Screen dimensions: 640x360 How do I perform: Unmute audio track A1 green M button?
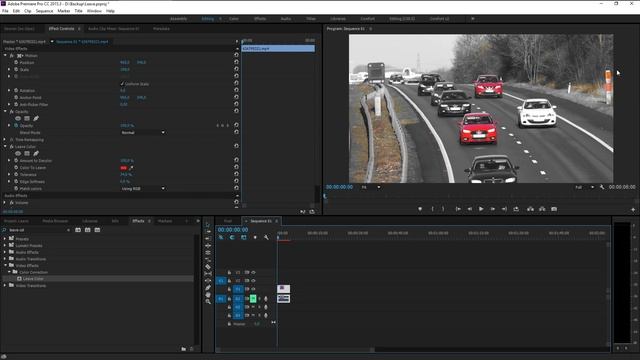[x=253, y=299]
